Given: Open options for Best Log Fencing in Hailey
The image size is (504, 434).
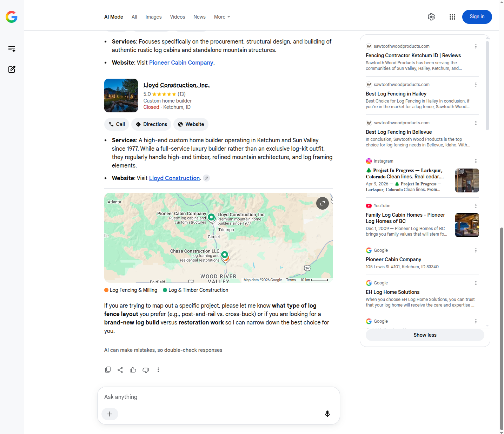Looking at the screenshot, I should point(476,85).
